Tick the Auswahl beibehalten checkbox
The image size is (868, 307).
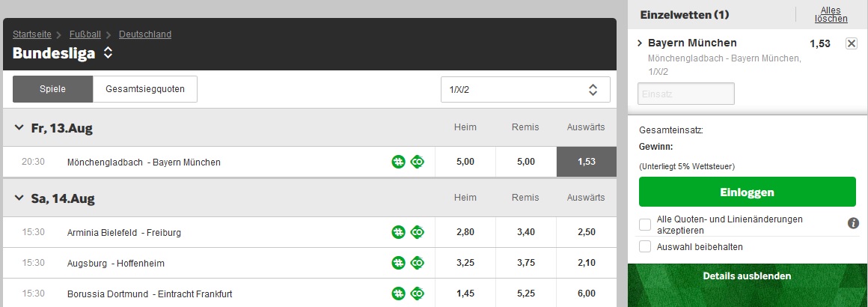tap(645, 246)
